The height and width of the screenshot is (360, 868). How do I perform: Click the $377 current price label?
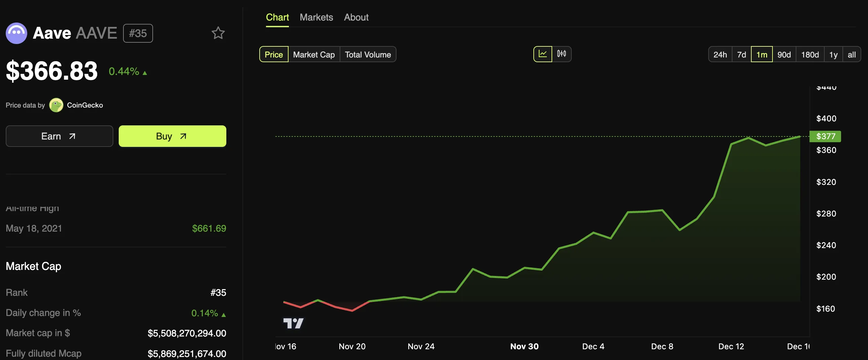[x=825, y=136]
